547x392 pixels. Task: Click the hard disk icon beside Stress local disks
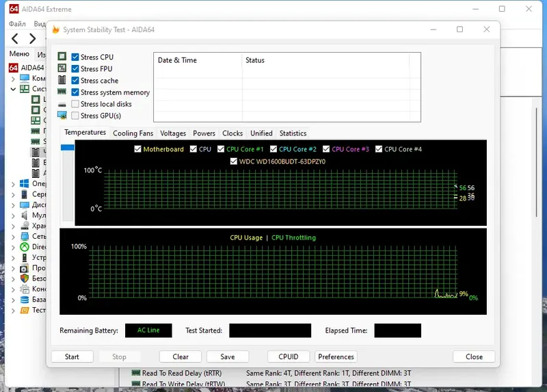click(62, 105)
